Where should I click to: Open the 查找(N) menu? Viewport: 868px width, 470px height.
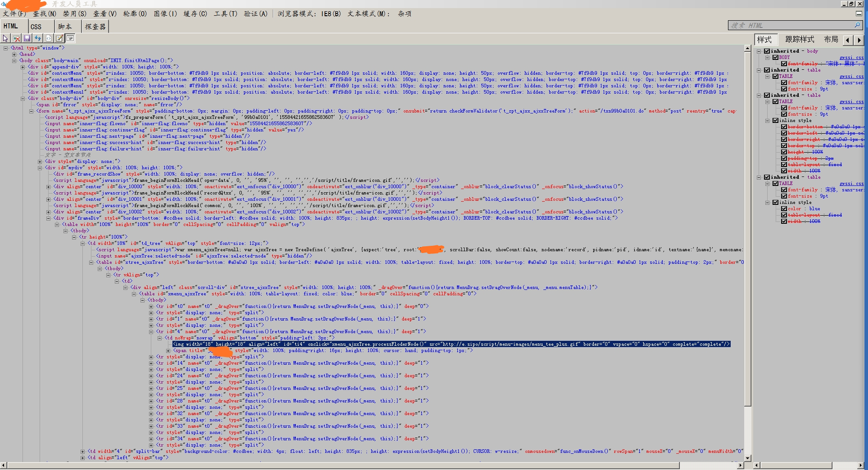click(45, 14)
